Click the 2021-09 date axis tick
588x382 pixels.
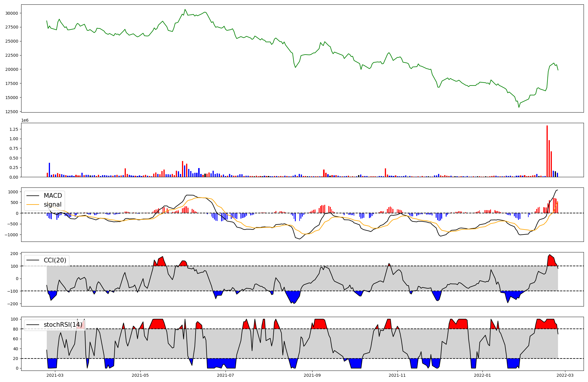click(312, 375)
